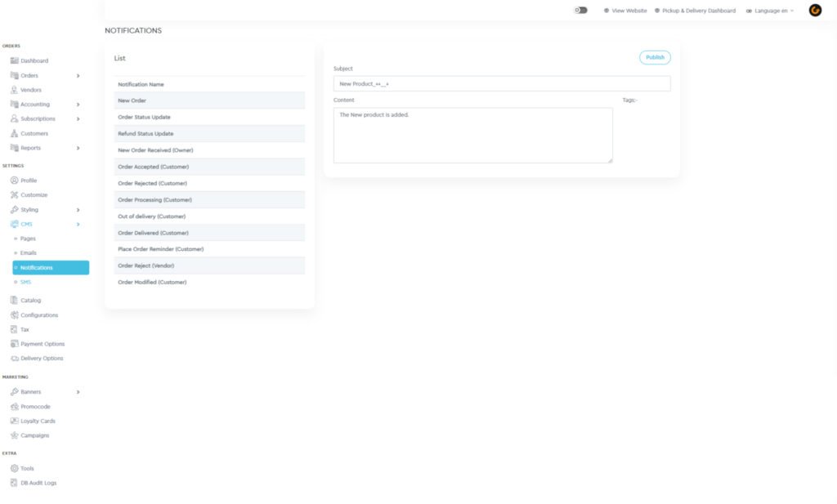Click the Subject input field
The width and height of the screenshot is (837, 504).
[x=501, y=84]
